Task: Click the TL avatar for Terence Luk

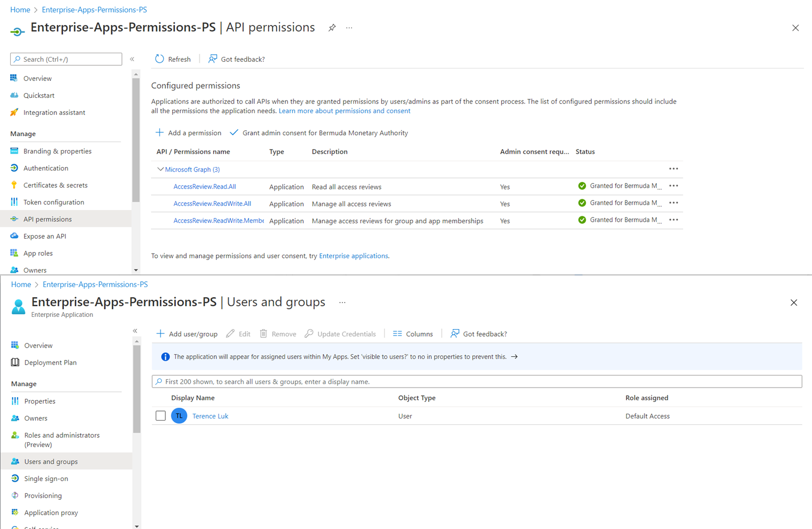Action: click(x=179, y=416)
